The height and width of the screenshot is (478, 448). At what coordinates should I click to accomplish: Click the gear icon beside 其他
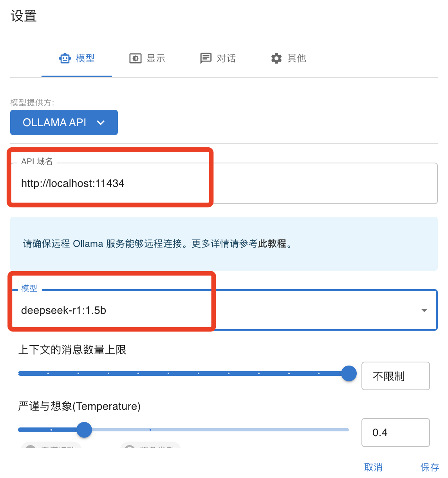pyautogui.click(x=276, y=58)
